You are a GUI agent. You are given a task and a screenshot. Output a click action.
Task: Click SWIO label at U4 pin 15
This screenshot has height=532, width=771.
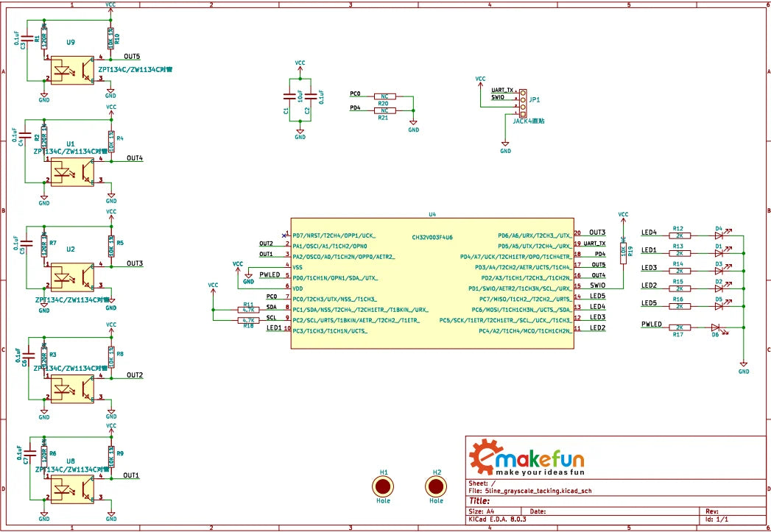597,285
